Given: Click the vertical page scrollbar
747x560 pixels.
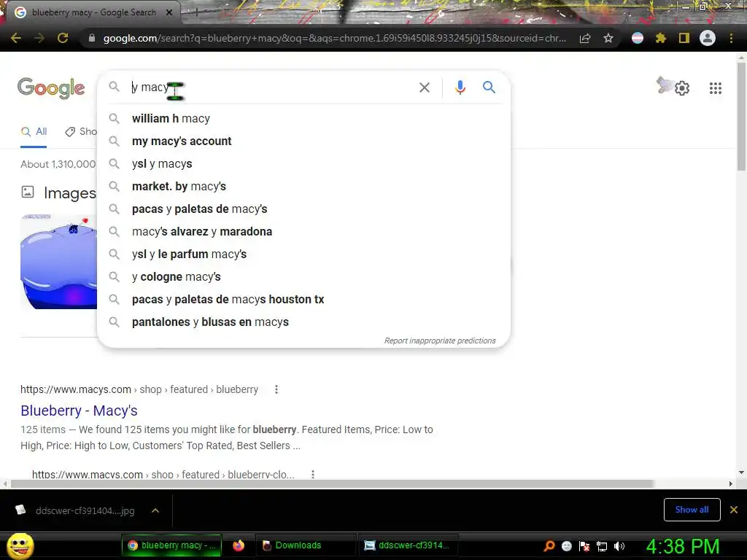Looking at the screenshot, I should point(741,116).
